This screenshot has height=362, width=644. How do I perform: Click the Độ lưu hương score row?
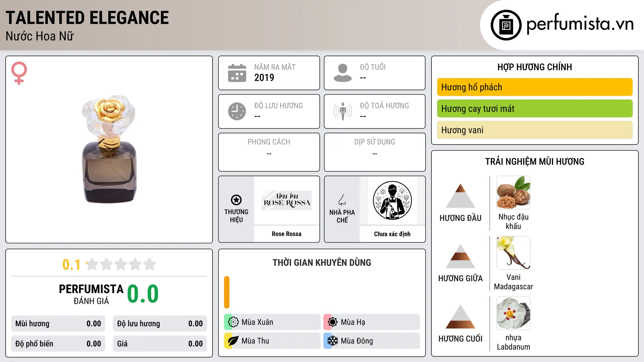(x=160, y=324)
